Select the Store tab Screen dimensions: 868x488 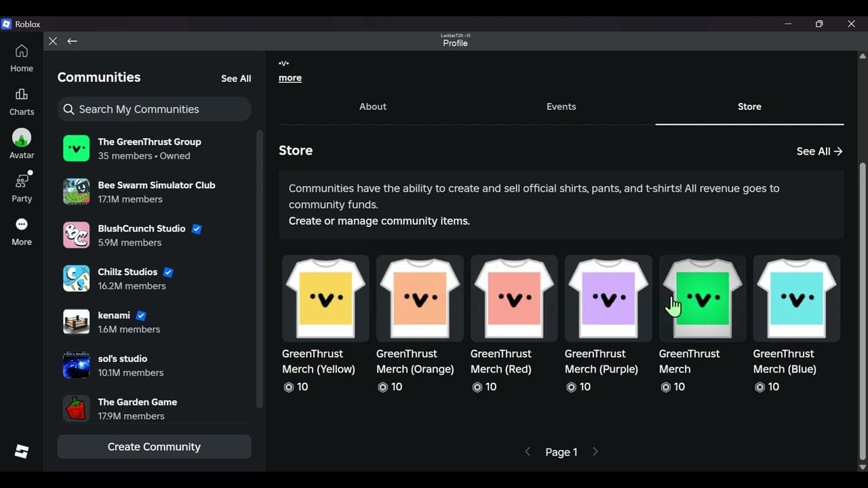coord(749,107)
